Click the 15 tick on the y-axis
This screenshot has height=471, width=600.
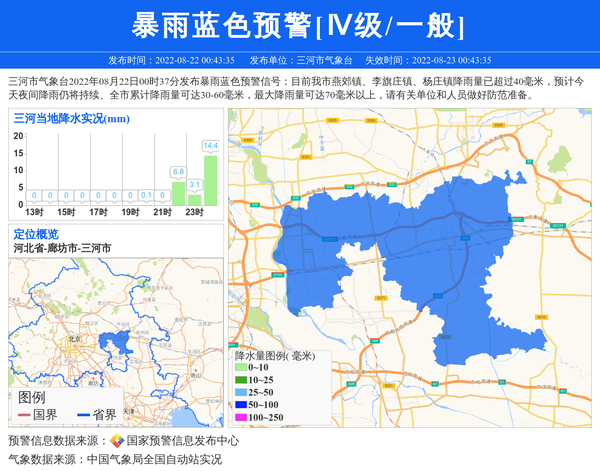pos(18,153)
